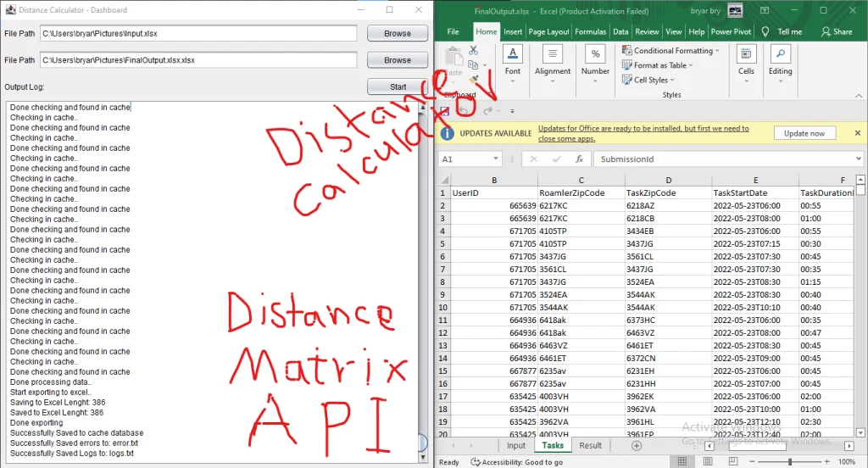Open the Font group icon
Viewport: 868px width, 468px height.
513,54
